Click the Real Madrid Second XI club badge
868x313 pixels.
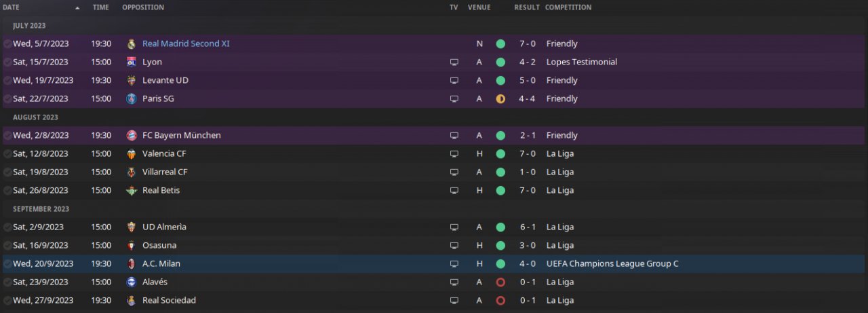point(132,44)
